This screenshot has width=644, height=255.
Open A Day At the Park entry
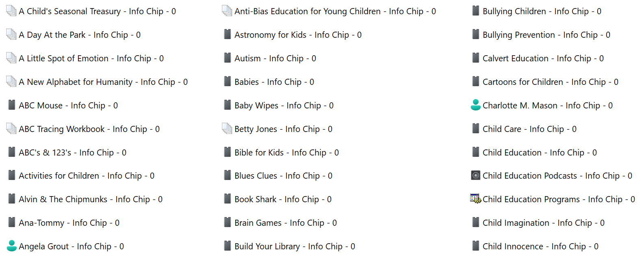point(80,35)
